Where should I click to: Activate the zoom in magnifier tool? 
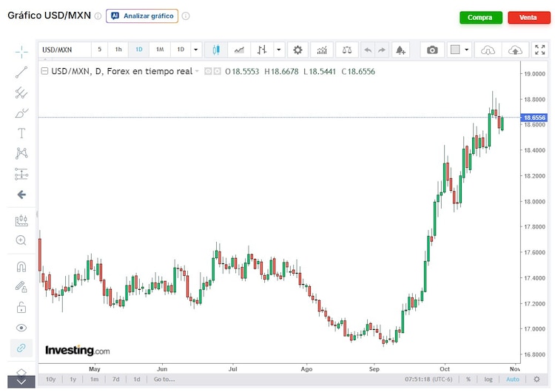(21, 240)
